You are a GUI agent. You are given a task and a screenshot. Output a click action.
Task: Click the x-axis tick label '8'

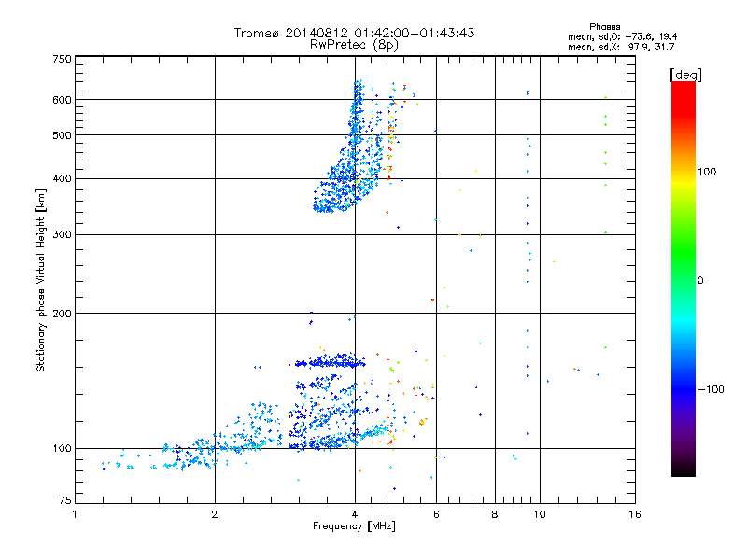click(x=495, y=514)
